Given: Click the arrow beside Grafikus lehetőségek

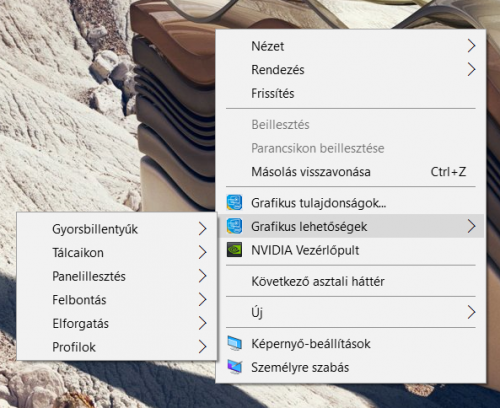Looking at the screenshot, I should pos(471,226).
